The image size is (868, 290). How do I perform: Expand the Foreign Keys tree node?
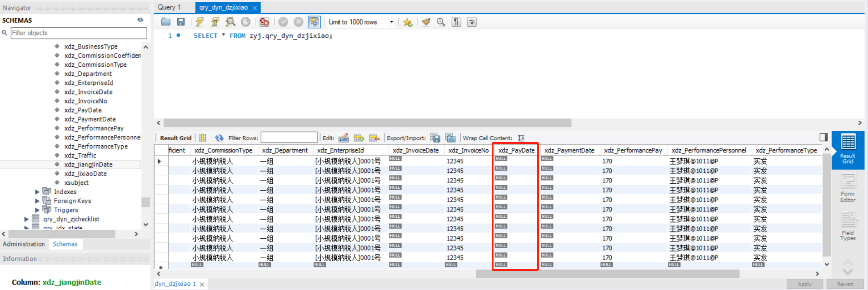point(37,201)
